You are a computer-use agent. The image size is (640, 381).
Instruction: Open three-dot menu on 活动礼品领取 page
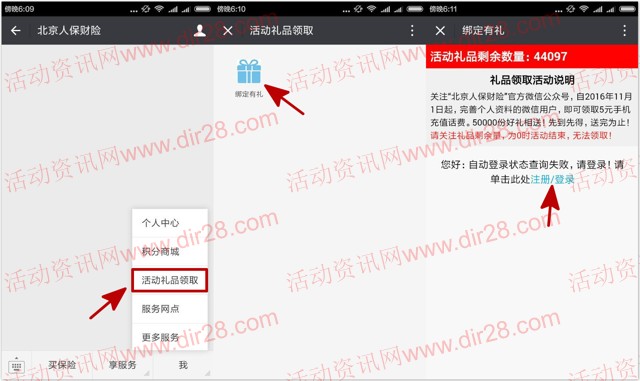point(412,30)
